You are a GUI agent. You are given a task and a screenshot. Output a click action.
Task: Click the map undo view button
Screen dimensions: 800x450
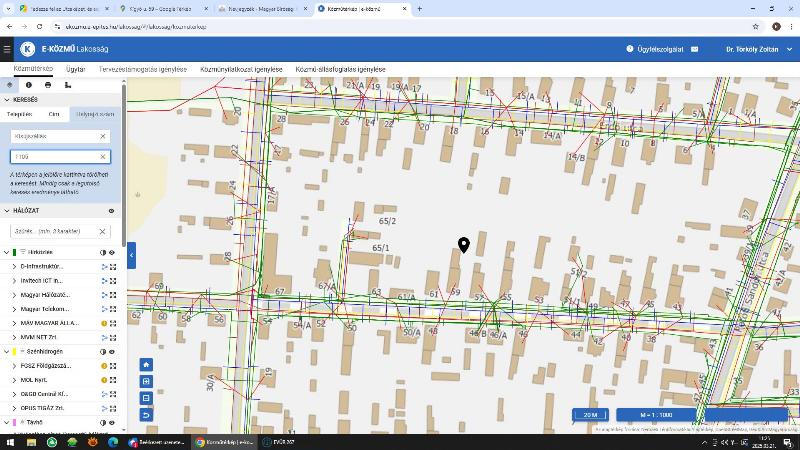[146, 415]
